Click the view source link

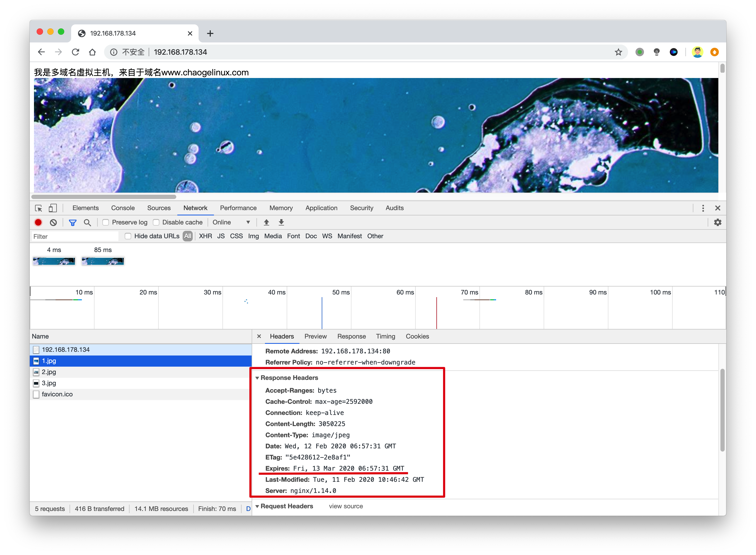[x=346, y=506]
